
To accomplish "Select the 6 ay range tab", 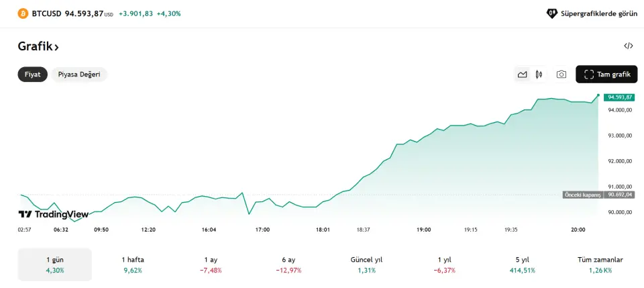I will point(288,265).
